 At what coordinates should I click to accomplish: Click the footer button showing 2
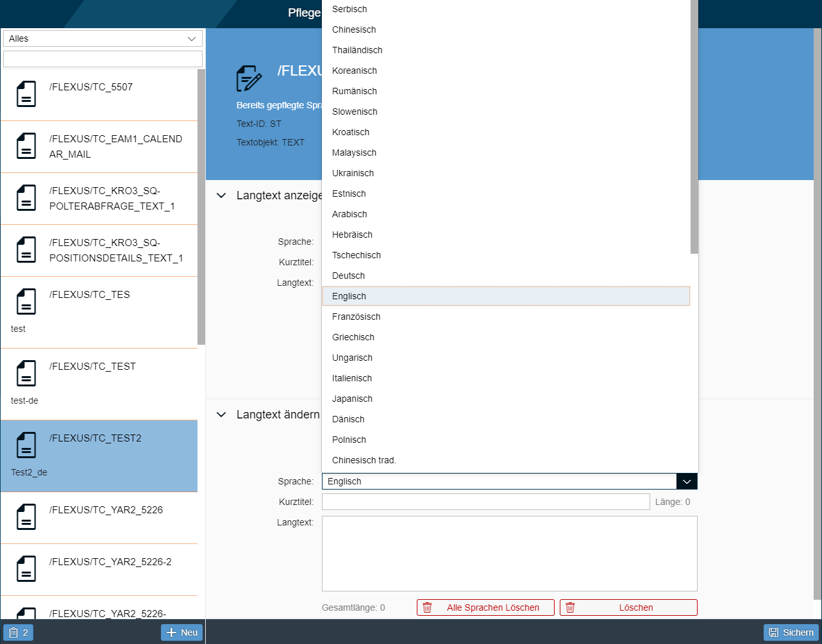(x=18, y=632)
